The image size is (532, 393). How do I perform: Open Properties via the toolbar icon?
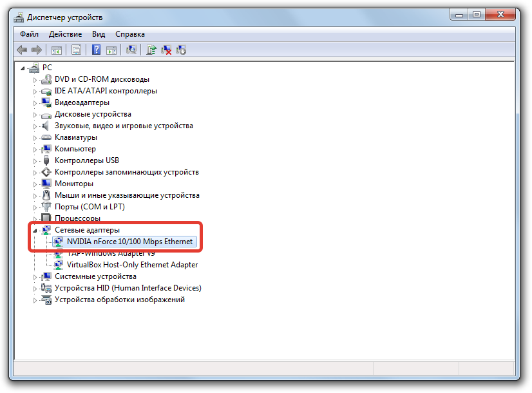(x=77, y=50)
